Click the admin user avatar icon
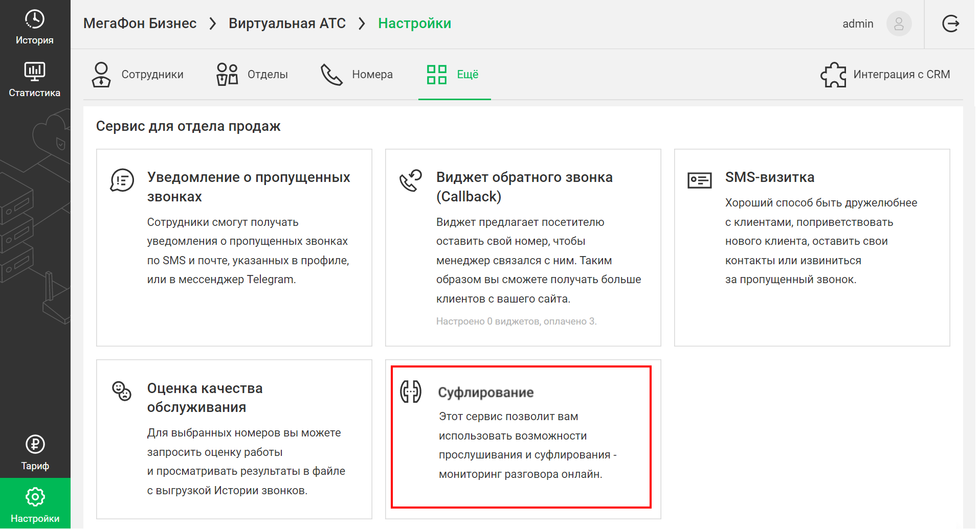Screen dimensions: 980x529 click(x=899, y=24)
